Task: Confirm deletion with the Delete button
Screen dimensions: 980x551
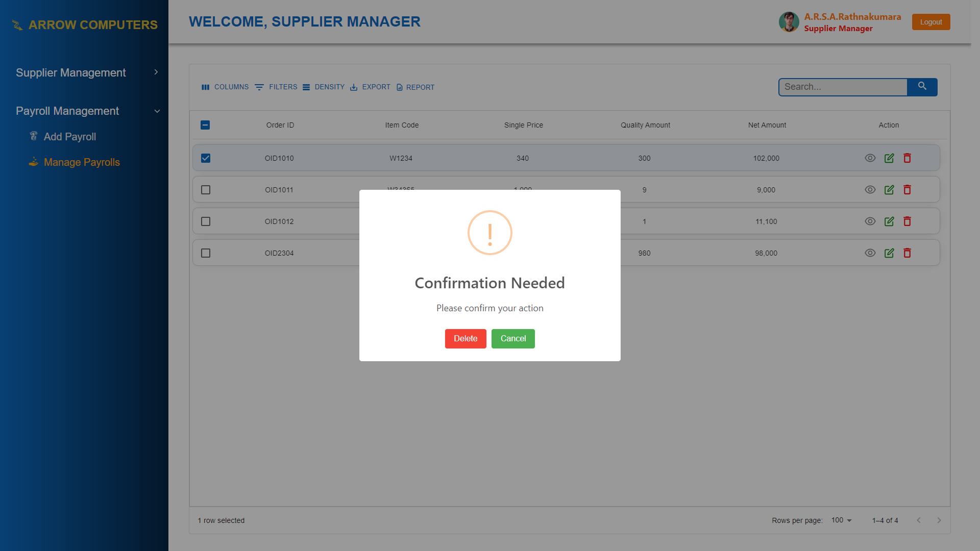Action: pos(465,338)
